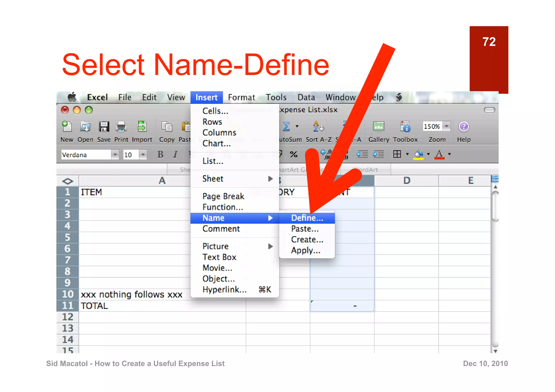Click Increase Indent icon
This screenshot has height=392, width=555.
coord(378,154)
